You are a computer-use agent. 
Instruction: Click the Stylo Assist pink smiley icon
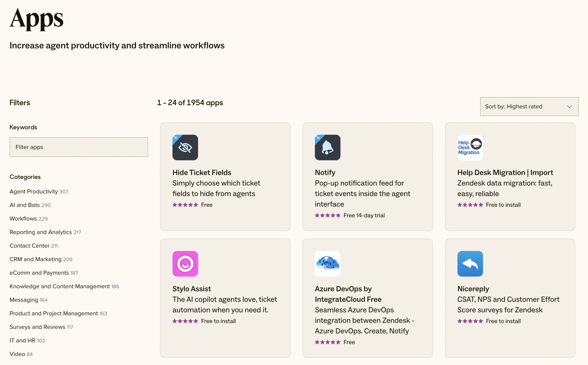point(185,264)
